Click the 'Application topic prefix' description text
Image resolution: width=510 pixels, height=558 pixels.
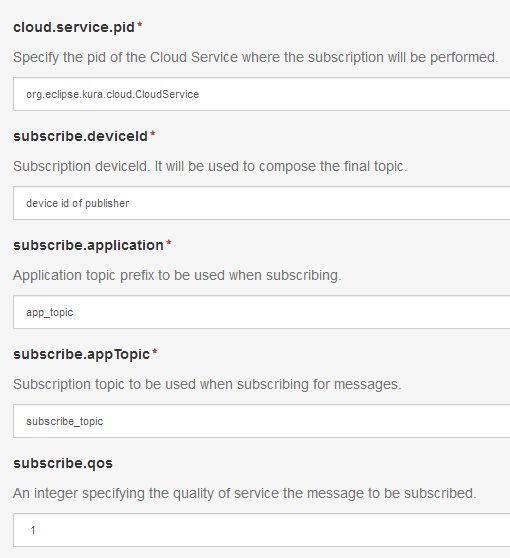coord(177,275)
